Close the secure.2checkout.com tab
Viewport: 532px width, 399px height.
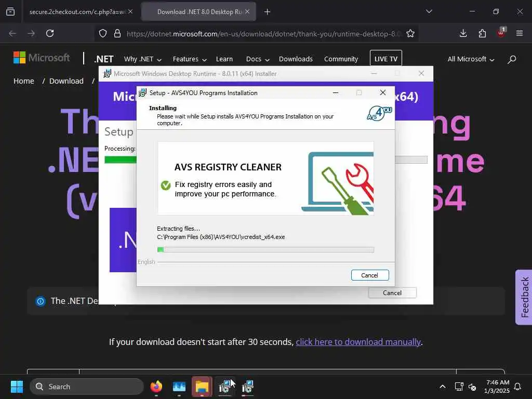point(130,11)
